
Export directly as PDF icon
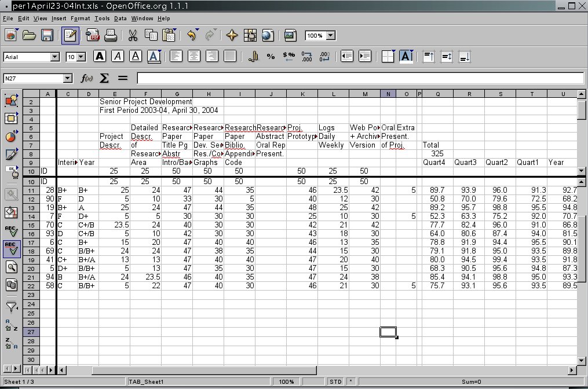coord(92,36)
